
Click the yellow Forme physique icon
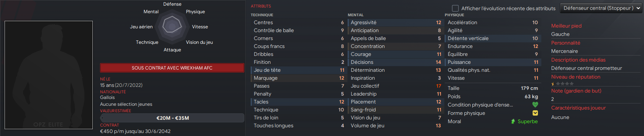(535, 113)
